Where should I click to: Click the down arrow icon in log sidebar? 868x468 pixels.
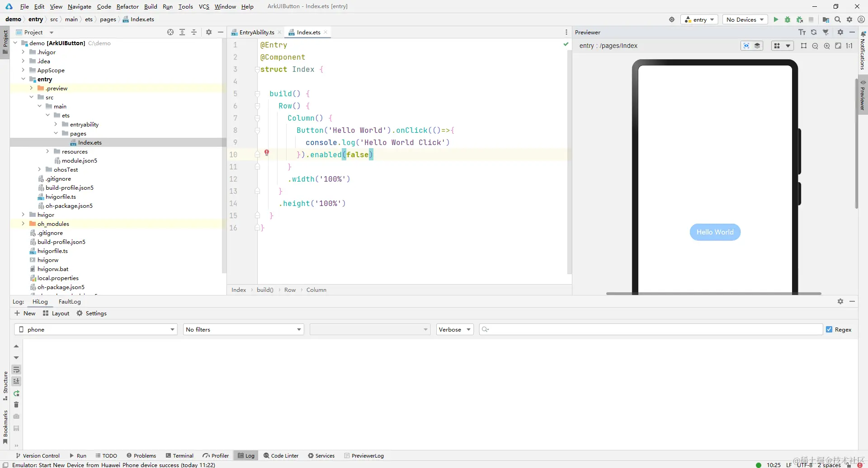(x=16, y=358)
